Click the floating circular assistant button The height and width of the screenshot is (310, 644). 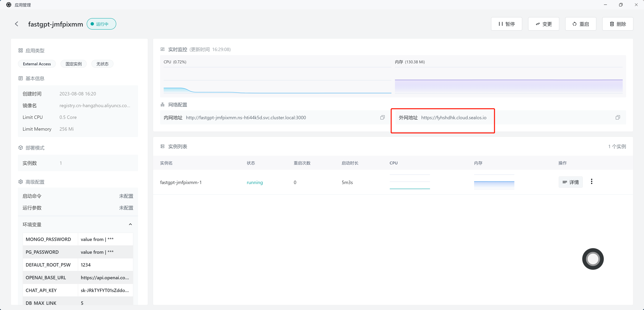593,259
